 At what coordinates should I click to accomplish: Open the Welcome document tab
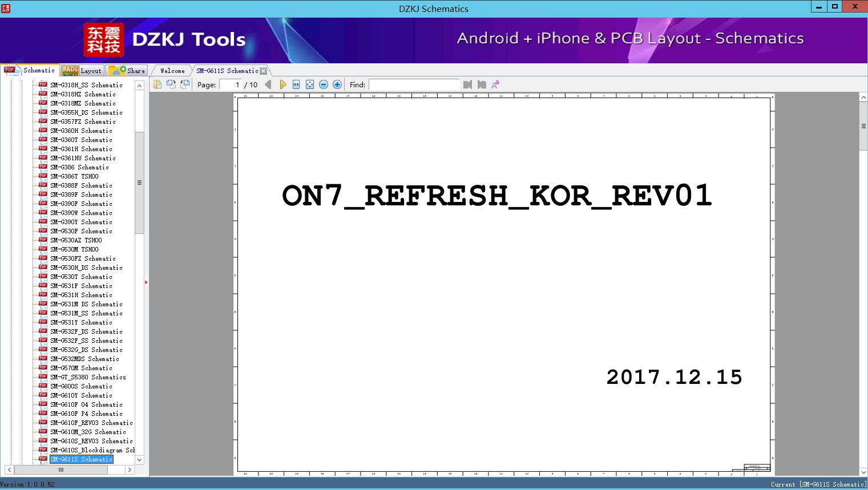pos(172,71)
